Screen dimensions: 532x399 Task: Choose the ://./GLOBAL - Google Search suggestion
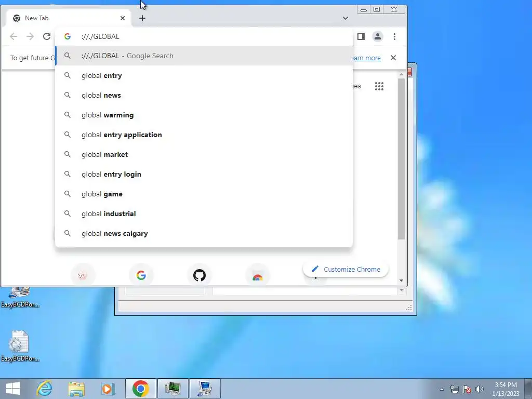[x=204, y=56]
